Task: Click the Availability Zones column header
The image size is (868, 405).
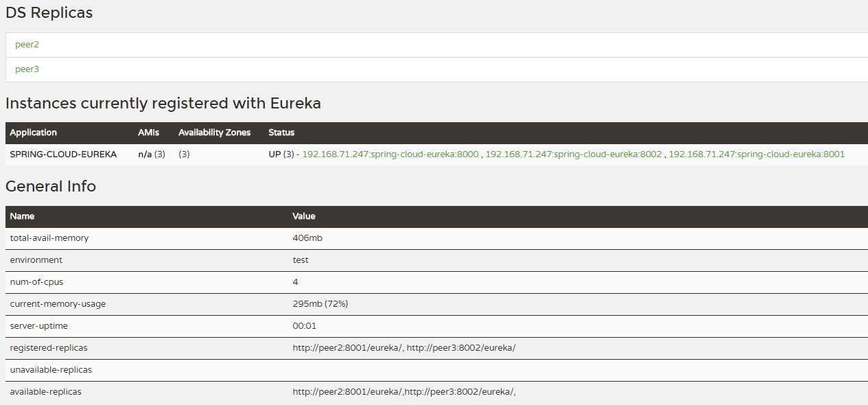Action: [215, 132]
